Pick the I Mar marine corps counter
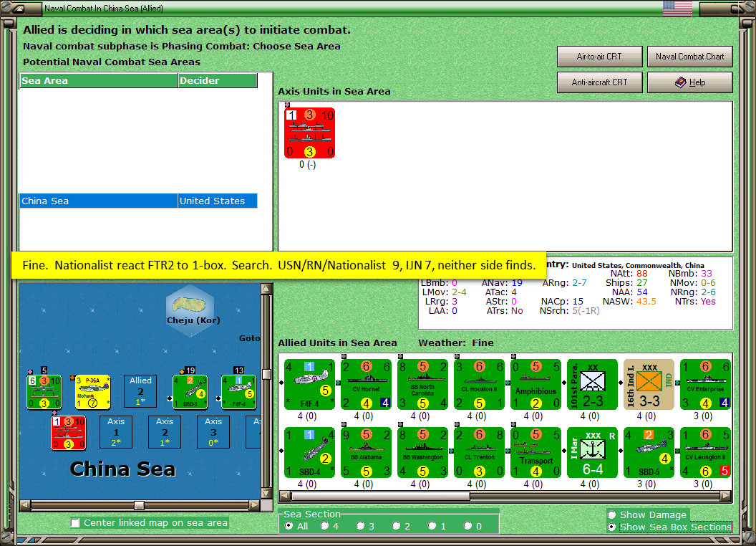Image resolution: width=756 pixels, height=546 pixels. (593, 452)
